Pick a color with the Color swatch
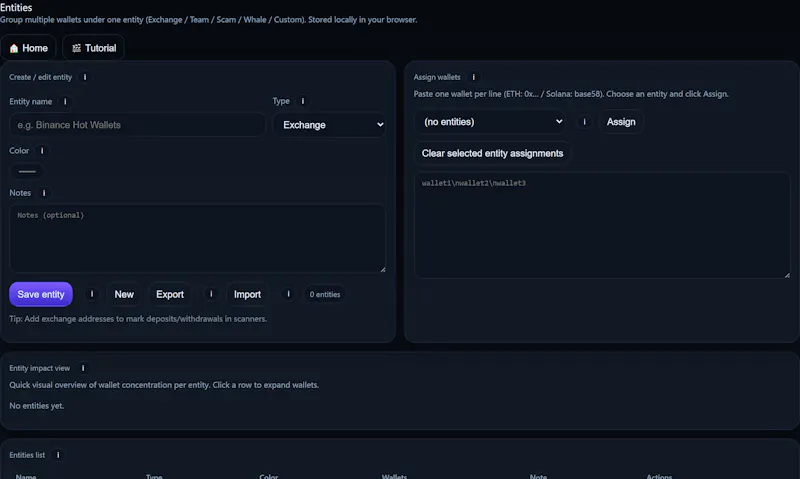This screenshot has height=479, width=800. pyautogui.click(x=27, y=171)
